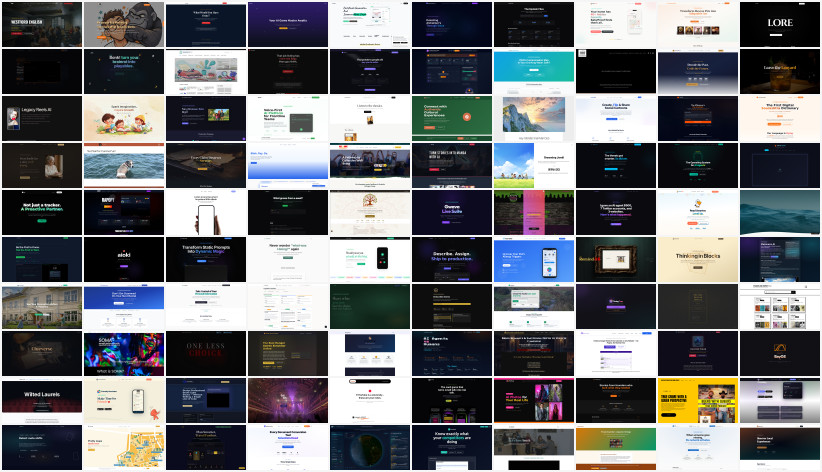Open the Know exactly what your competitors thumbnail
This screenshot has height=472, width=822.
(452, 447)
